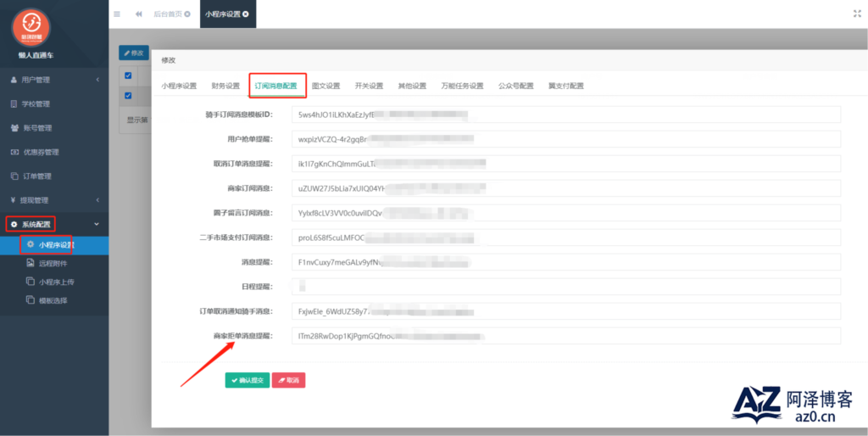868x436 pixels.
Task: Toggle the 系统配置 chevron arrow
Action: point(97,225)
